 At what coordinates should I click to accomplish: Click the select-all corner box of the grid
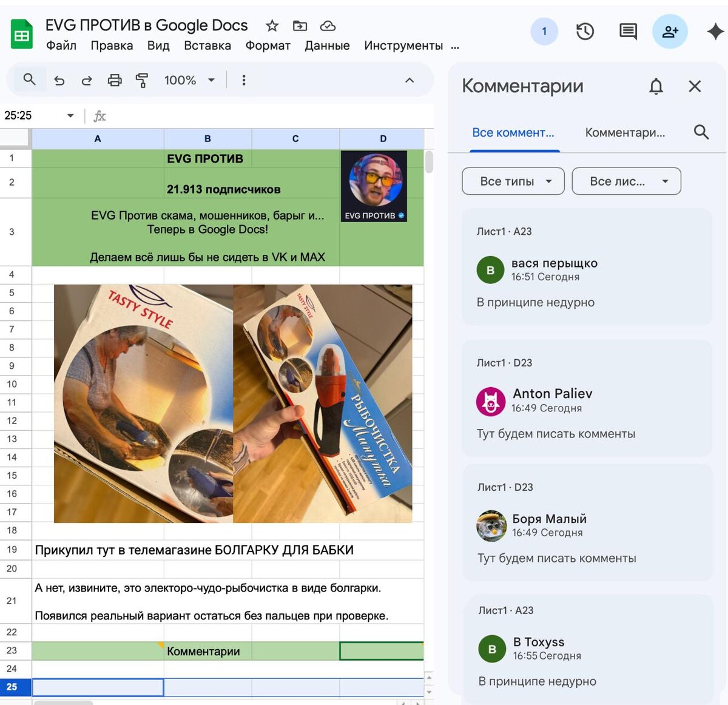tap(15, 139)
